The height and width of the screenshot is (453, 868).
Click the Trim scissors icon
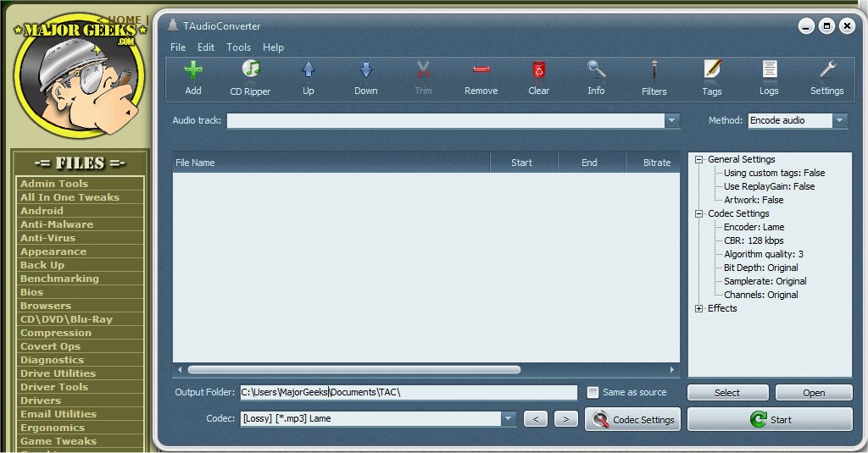click(424, 70)
